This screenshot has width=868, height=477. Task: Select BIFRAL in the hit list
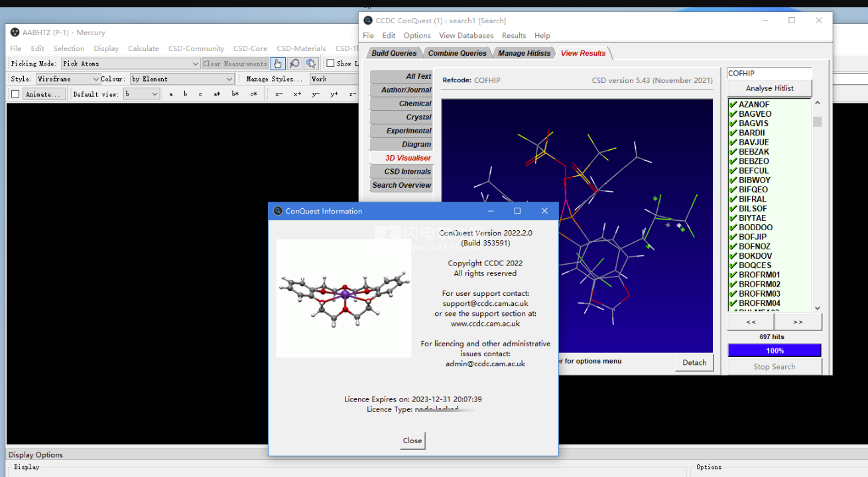pyautogui.click(x=753, y=199)
